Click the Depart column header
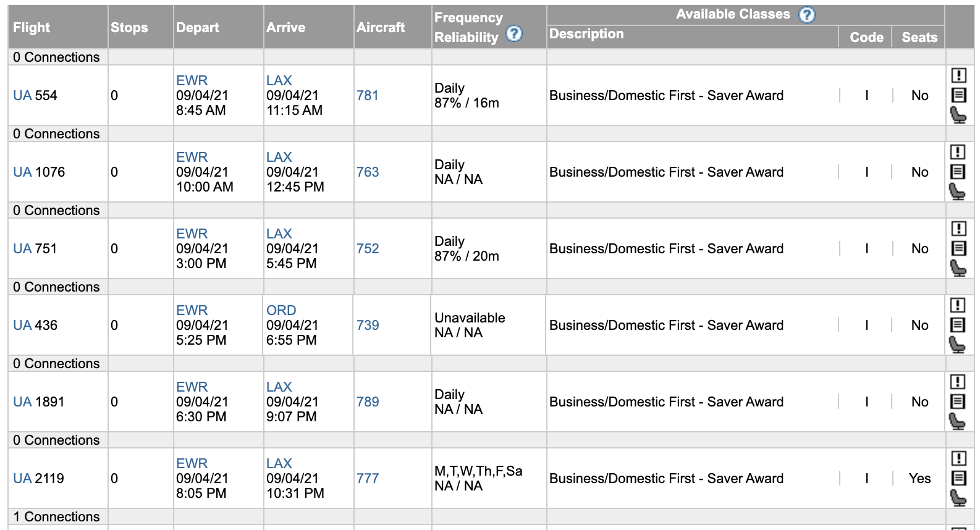Screen dimensions: 980x530 point(198,27)
